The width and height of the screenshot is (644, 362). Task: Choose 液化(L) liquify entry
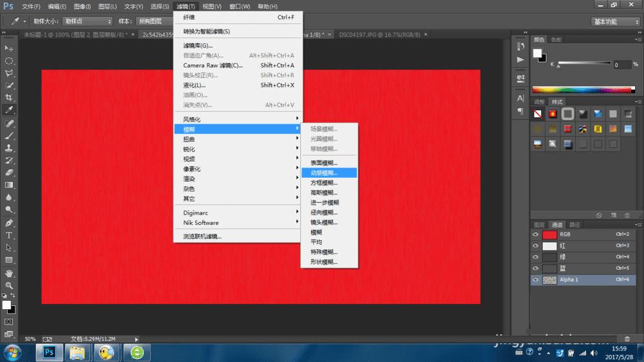coord(238,85)
